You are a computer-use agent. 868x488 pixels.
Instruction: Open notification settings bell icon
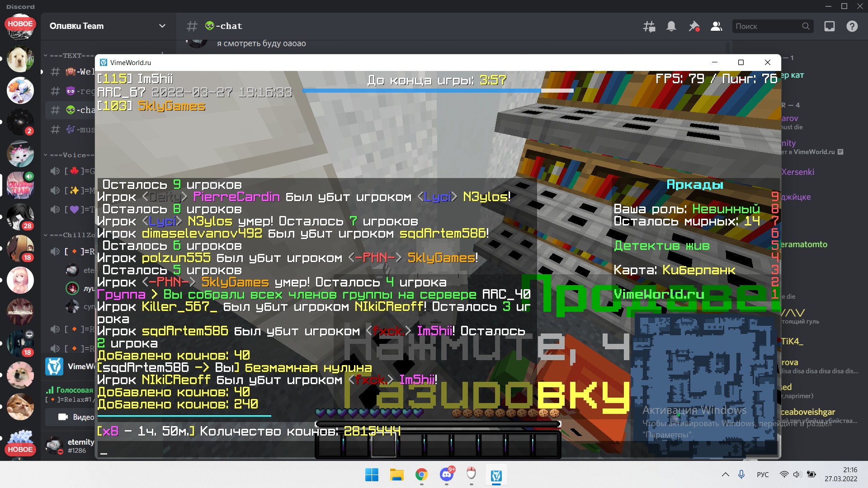coord(671,26)
